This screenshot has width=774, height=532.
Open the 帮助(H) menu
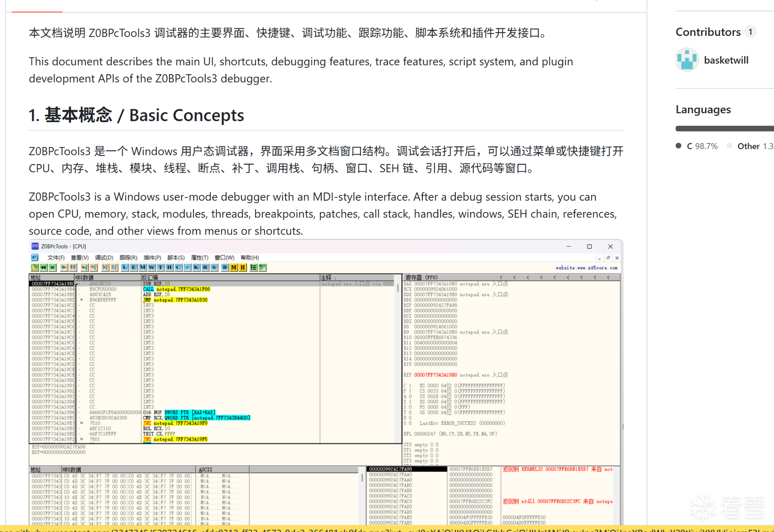250,258
